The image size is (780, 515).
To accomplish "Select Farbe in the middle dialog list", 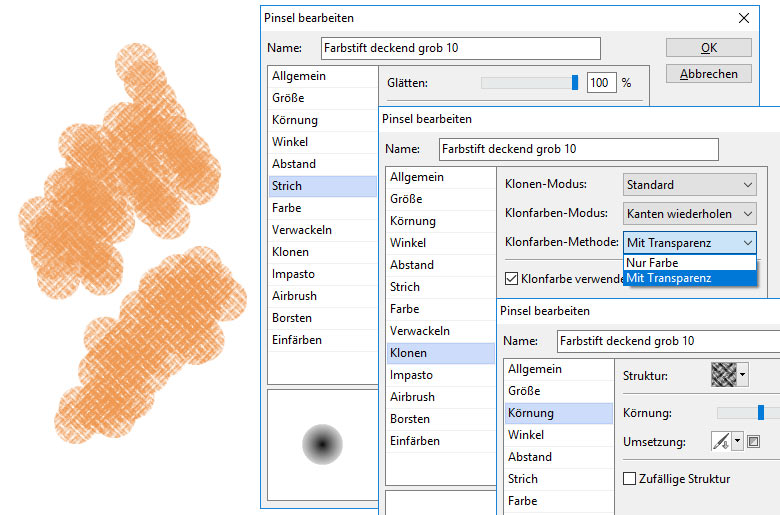I will [440, 309].
